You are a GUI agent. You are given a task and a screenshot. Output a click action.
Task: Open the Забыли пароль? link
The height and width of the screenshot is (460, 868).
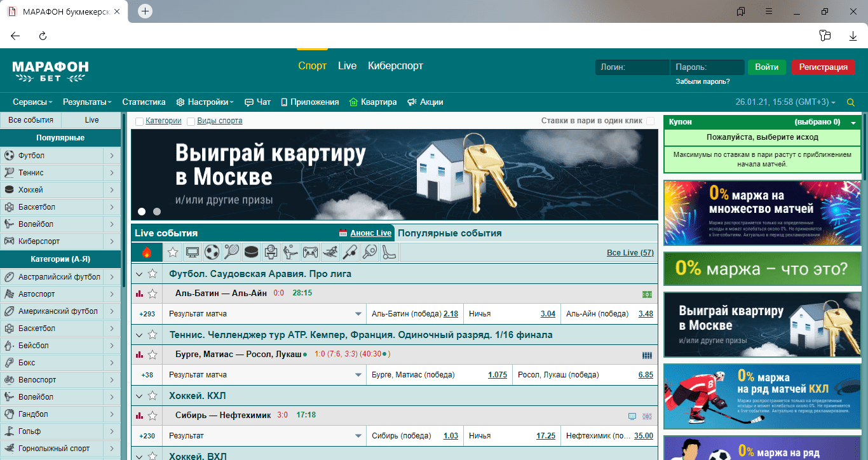(x=703, y=82)
